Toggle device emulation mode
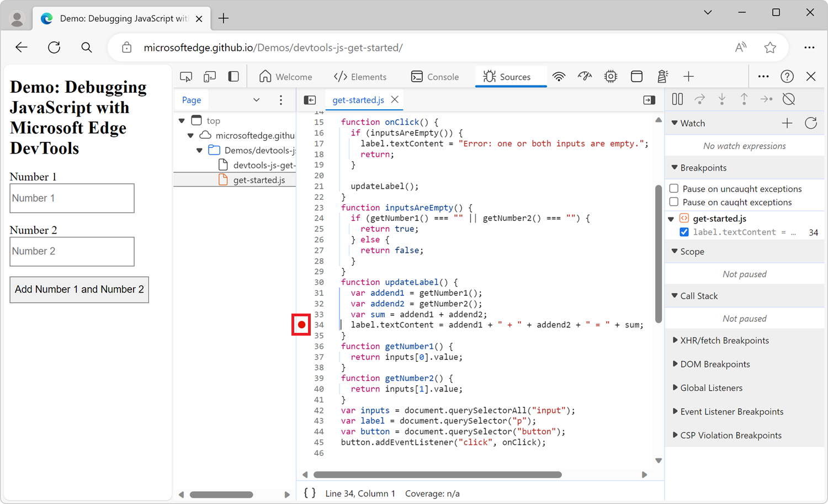 tap(209, 76)
